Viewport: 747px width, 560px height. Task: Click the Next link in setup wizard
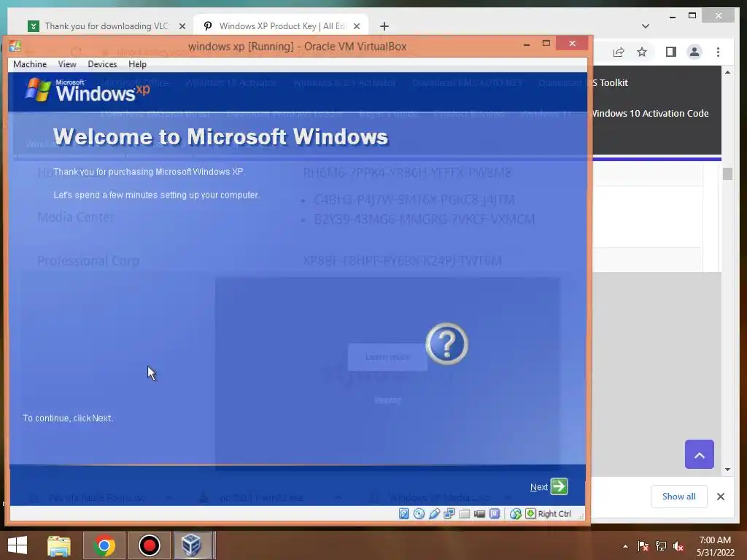[x=539, y=487]
